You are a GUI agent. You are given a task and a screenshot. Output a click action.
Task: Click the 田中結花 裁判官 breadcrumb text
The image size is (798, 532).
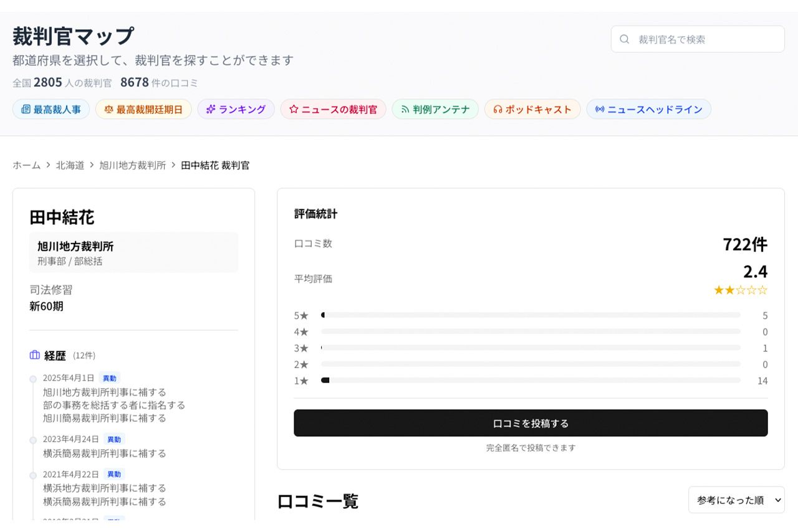pyautogui.click(x=215, y=165)
